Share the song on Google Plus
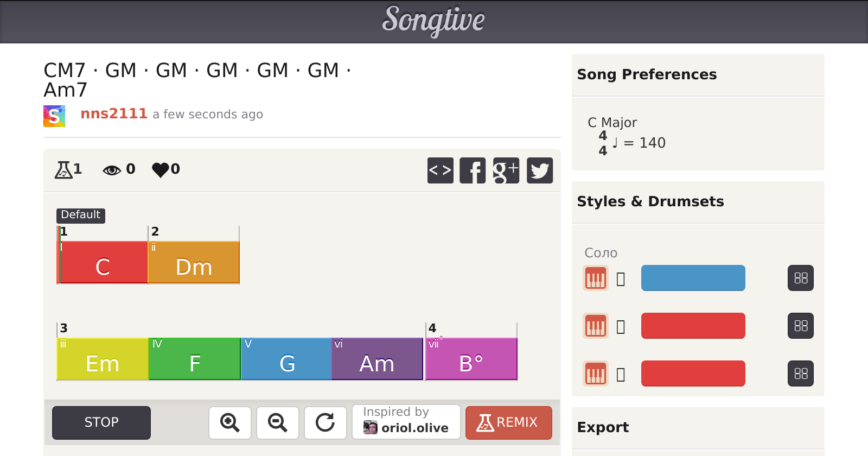The height and width of the screenshot is (456, 868). coord(506,170)
